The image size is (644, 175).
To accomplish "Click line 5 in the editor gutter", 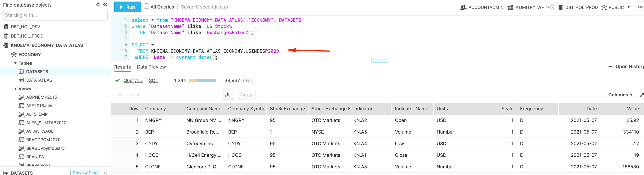I will pos(126,45).
